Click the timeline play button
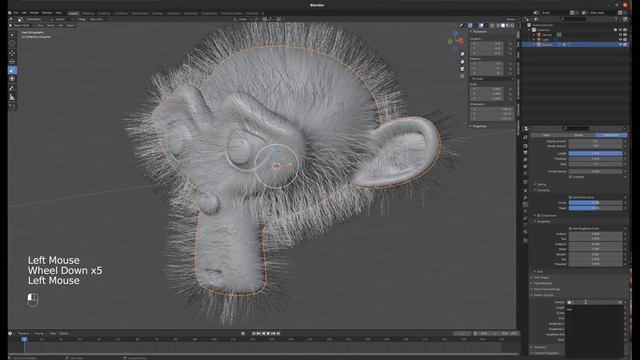This screenshot has width=640, height=360. [269, 333]
